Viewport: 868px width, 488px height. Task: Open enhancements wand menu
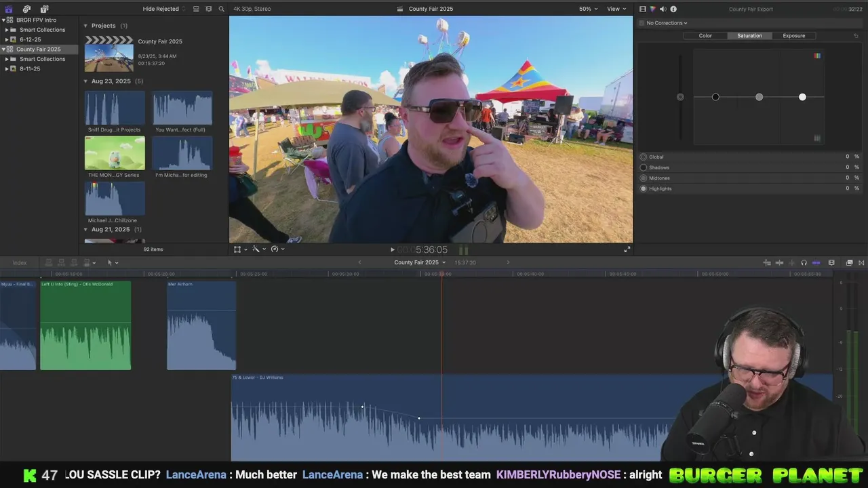[x=258, y=249]
